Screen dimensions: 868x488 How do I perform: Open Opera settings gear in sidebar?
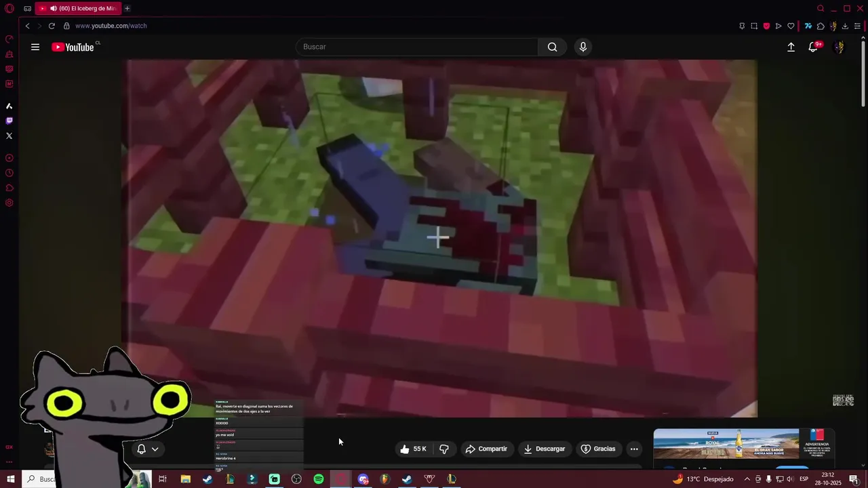pyautogui.click(x=9, y=203)
